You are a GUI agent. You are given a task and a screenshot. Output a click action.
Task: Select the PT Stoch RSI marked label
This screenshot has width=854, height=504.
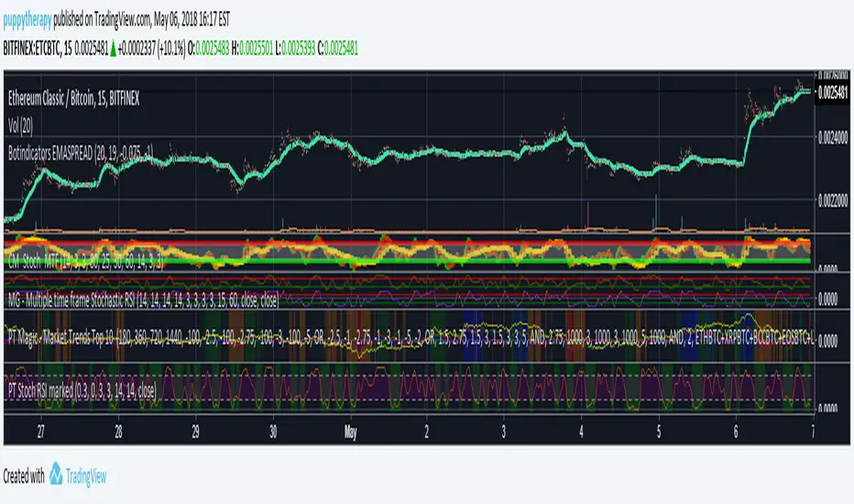pyautogui.click(x=82, y=388)
